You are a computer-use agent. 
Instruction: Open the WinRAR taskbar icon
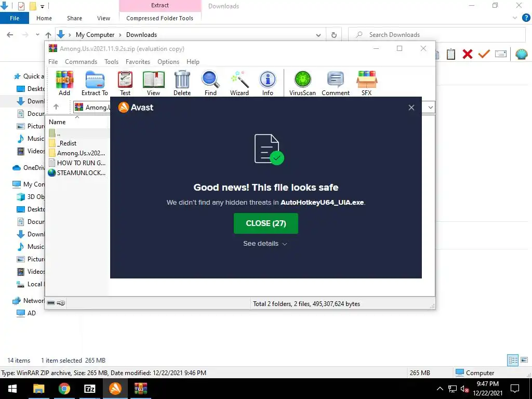click(x=140, y=389)
